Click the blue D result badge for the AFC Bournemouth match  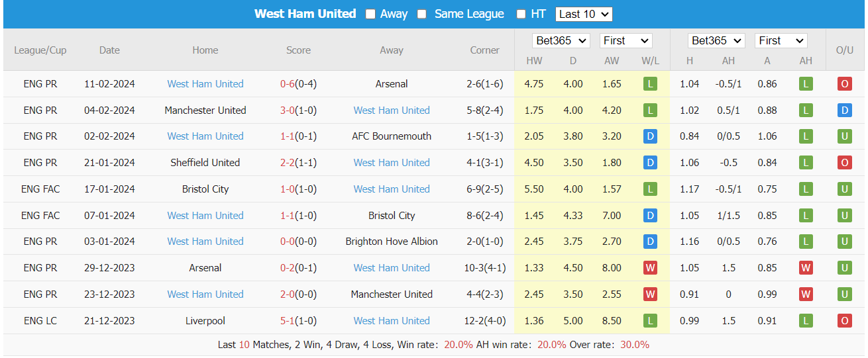click(x=650, y=136)
